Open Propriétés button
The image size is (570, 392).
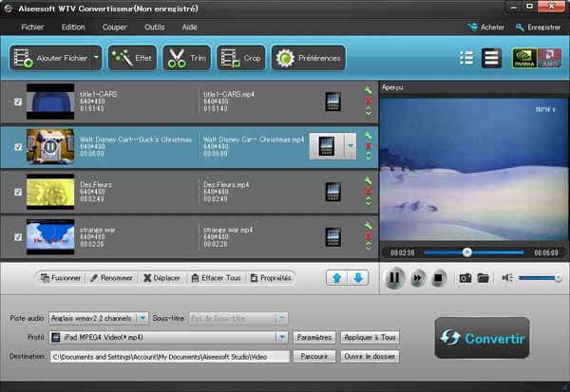coord(271,278)
